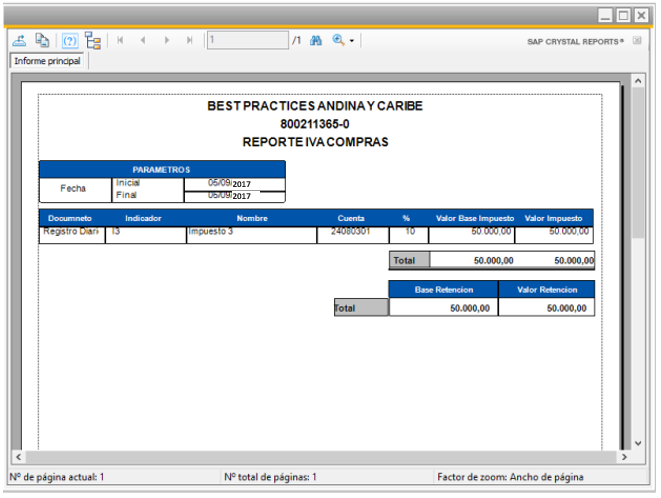Select the Informe principal tab
Screen dimensions: 661x498
pos(47,61)
